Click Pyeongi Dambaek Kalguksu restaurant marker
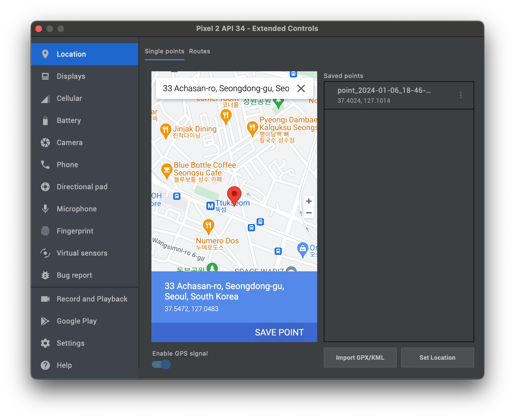The height and width of the screenshot is (420, 515). tap(252, 129)
